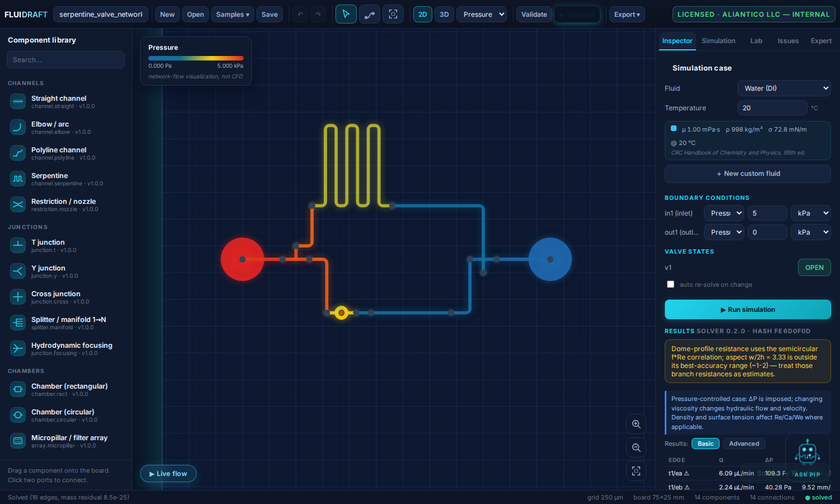Switch to 2D view mode
The image size is (840, 504).
[x=422, y=14]
